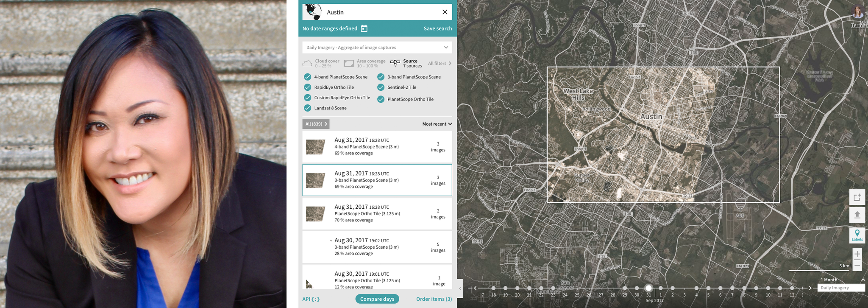Open the Area coverage filter
Screen dimensions: 868x308
pos(365,63)
